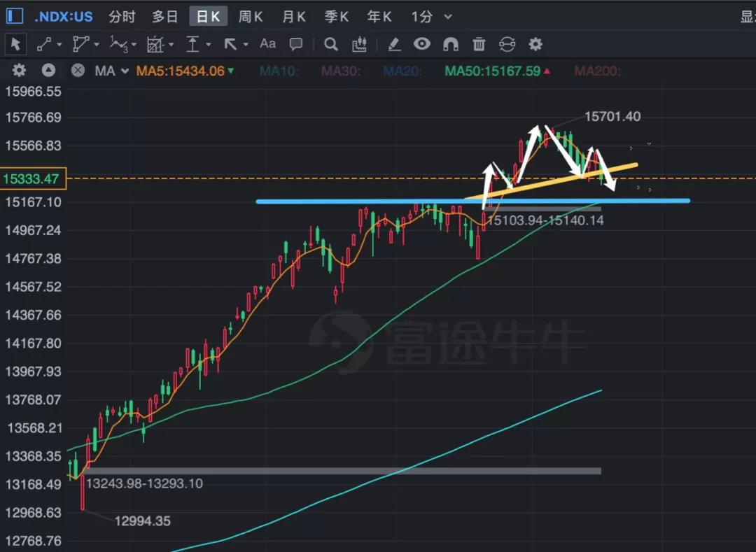
Task: Click the sync drawings icon
Action: [507, 44]
